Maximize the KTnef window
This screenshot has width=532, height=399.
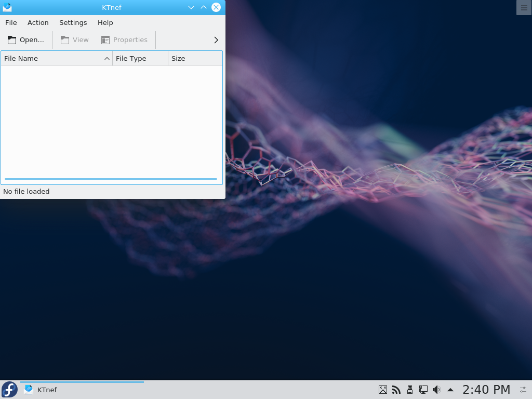coord(204,7)
